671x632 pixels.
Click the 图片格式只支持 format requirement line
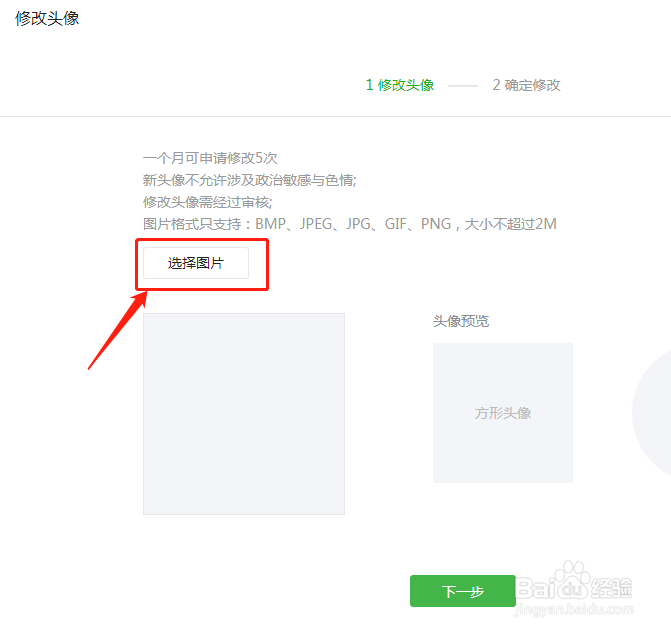350,224
